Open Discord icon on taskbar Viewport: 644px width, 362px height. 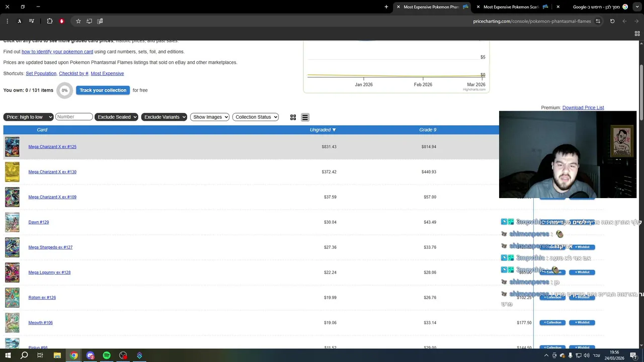90,355
